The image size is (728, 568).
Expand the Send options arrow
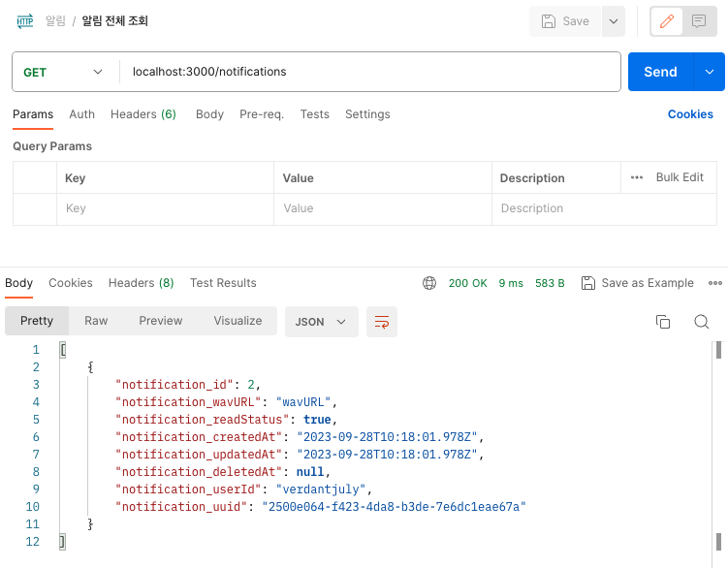[709, 72]
